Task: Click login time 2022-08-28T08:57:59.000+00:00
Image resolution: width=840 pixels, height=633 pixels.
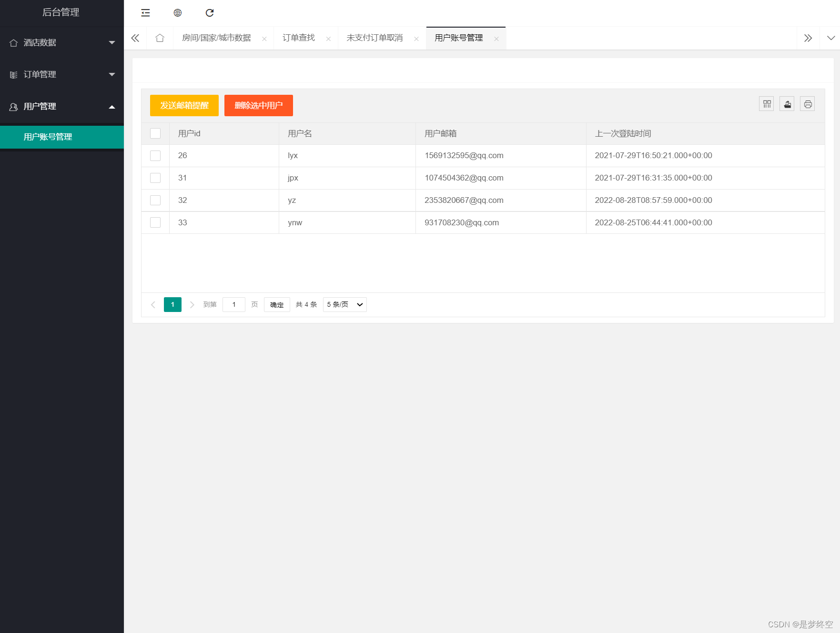Action: point(653,201)
